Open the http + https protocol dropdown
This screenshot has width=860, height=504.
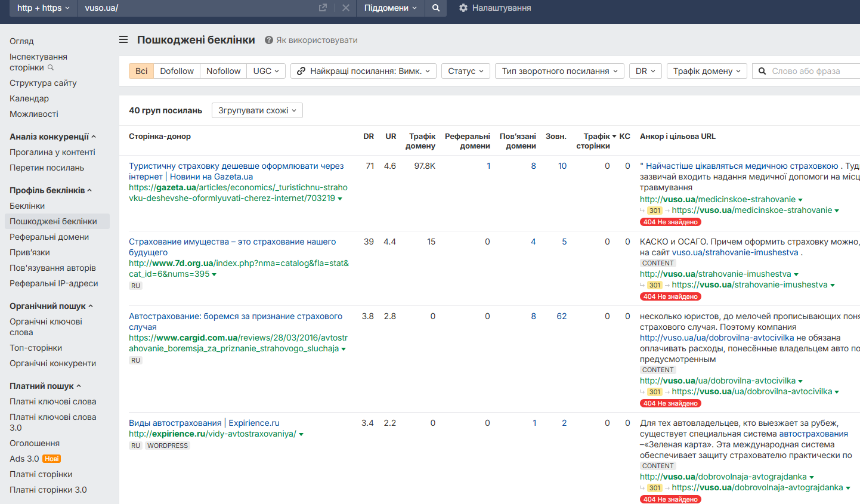point(43,8)
